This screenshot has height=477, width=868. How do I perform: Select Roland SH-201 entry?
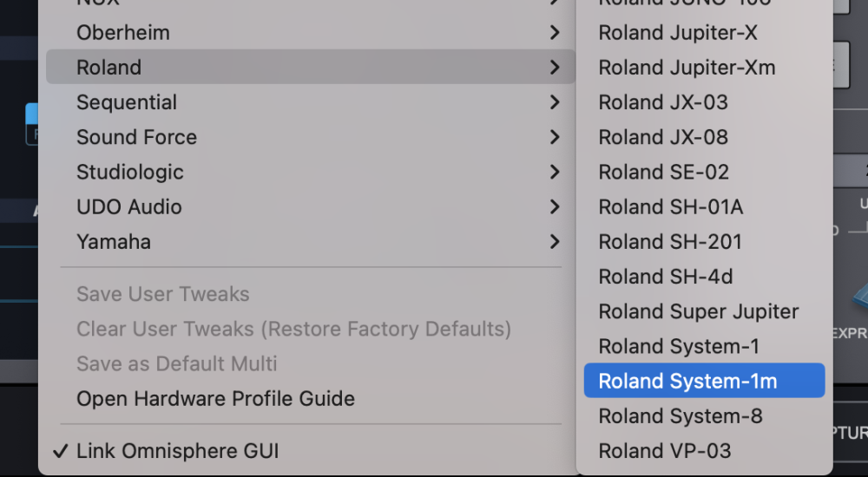click(670, 242)
